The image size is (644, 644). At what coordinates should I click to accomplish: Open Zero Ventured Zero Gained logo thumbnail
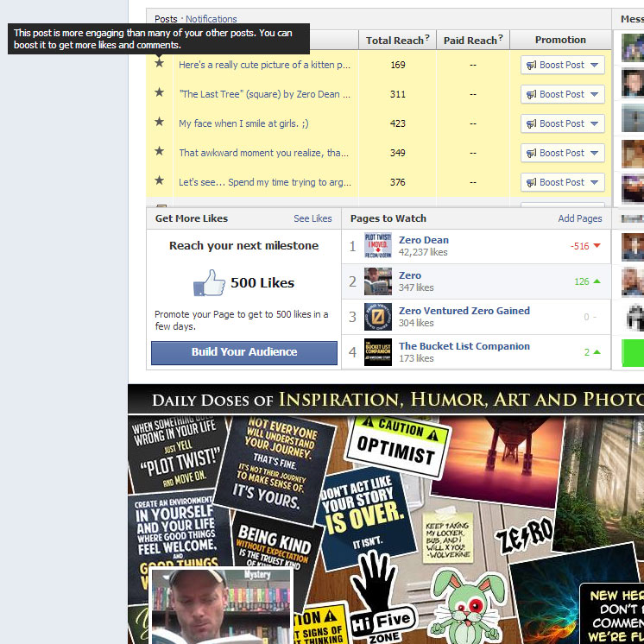coord(378,317)
